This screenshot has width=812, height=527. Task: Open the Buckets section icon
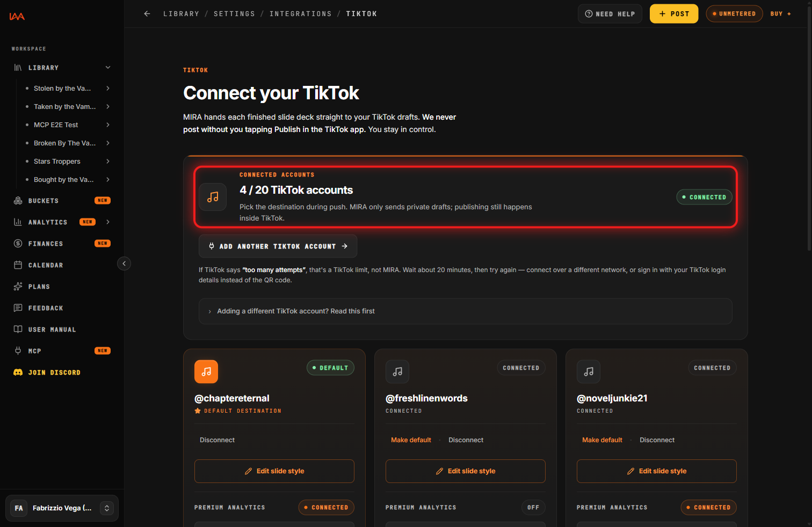[x=18, y=201]
